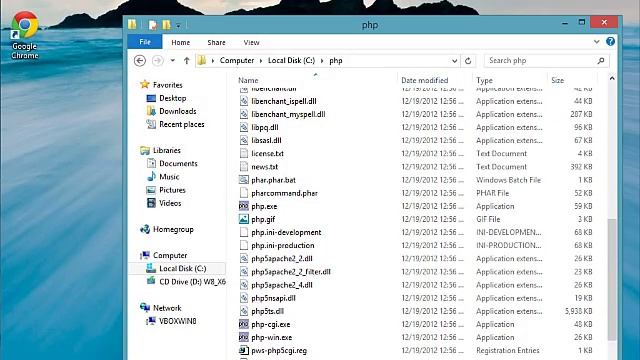Screen dimensions: 640x360
Task: Select Libraries in navigation pane
Action: (167, 151)
